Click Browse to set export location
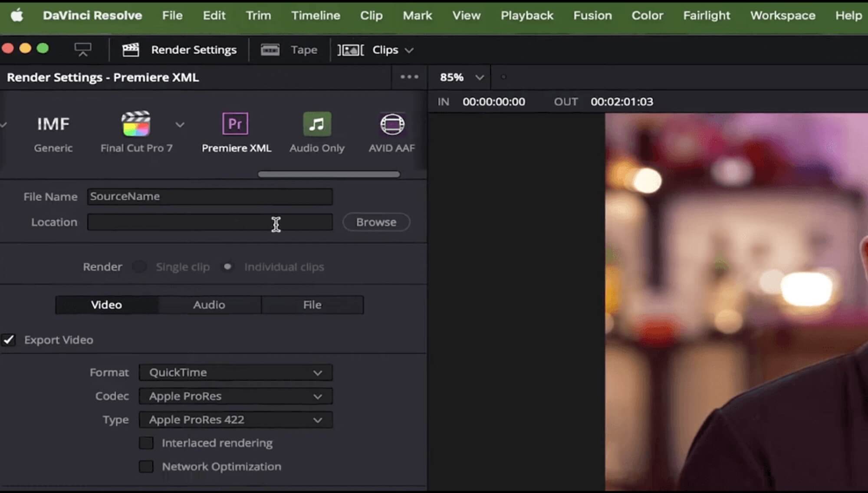Screen dimensions: 868x493 (376, 222)
